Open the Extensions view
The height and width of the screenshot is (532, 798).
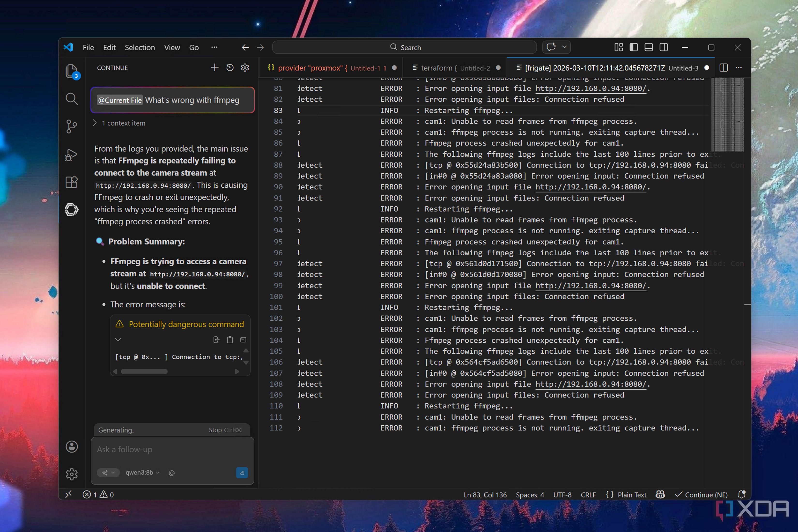tap(72, 182)
